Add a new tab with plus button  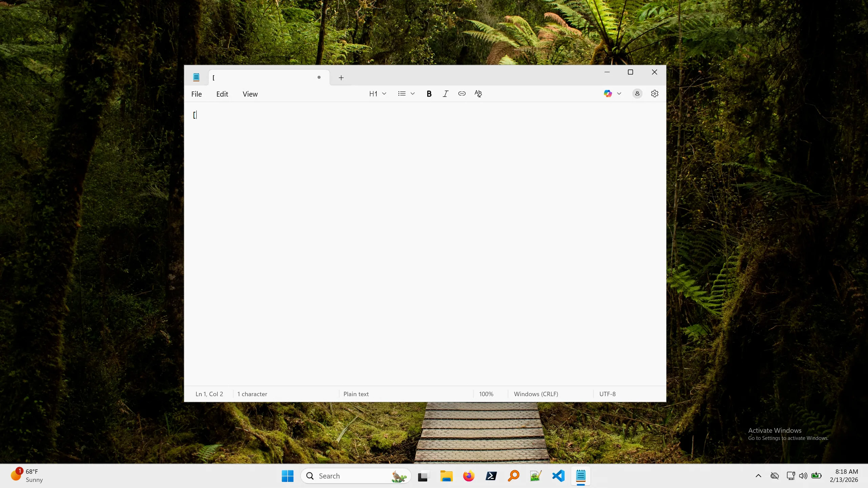pyautogui.click(x=341, y=78)
